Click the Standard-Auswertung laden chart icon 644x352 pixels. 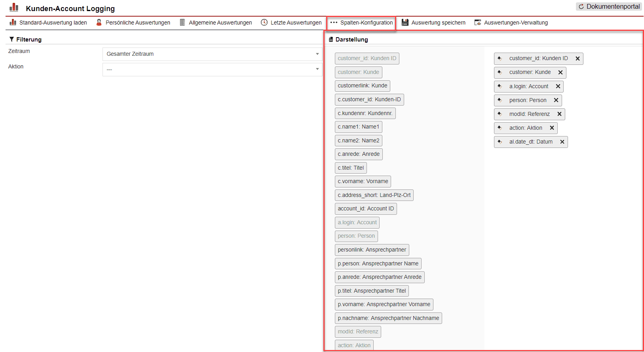[13, 23]
